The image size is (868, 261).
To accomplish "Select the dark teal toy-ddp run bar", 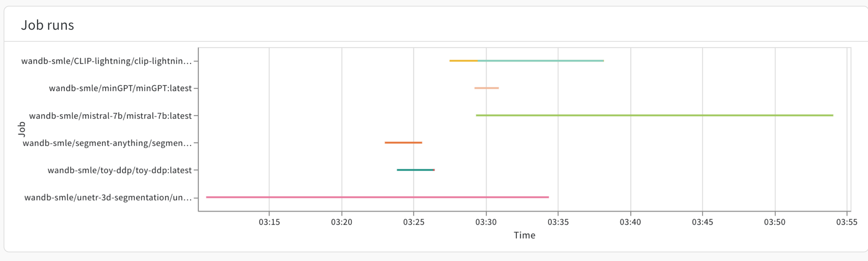I will 415,170.
